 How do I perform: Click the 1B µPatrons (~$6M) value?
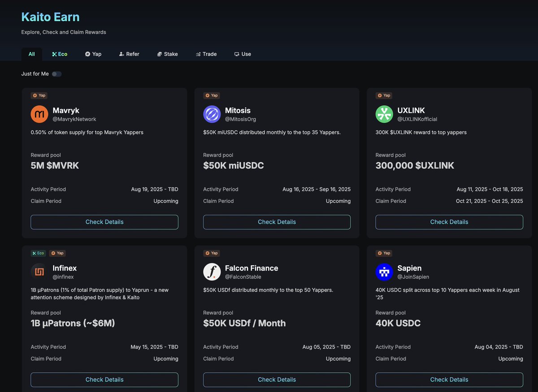[73, 323]
